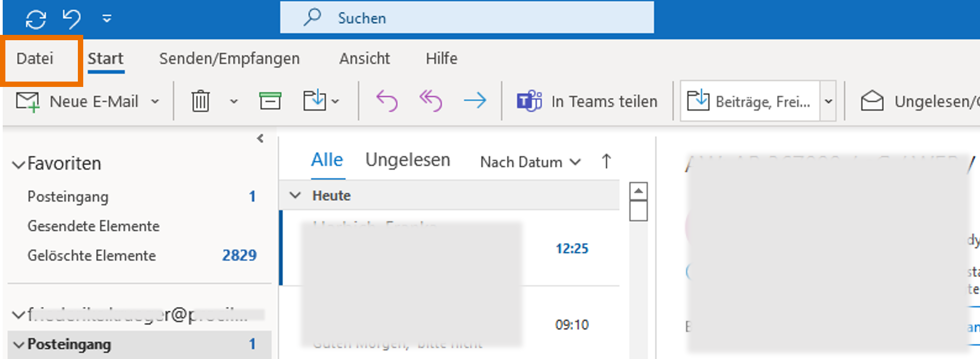Click the Undo arrow icon

71,19
